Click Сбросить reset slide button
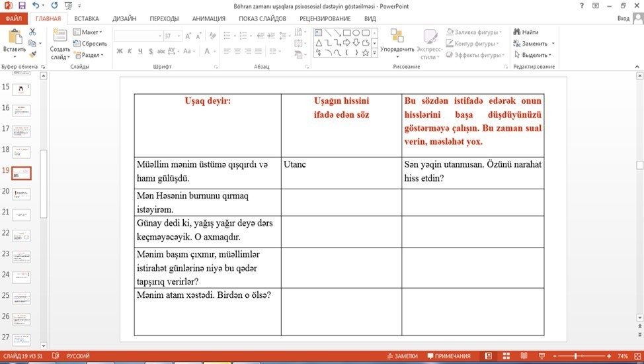This screenshot has width=644, height=364. pos(90,43)
